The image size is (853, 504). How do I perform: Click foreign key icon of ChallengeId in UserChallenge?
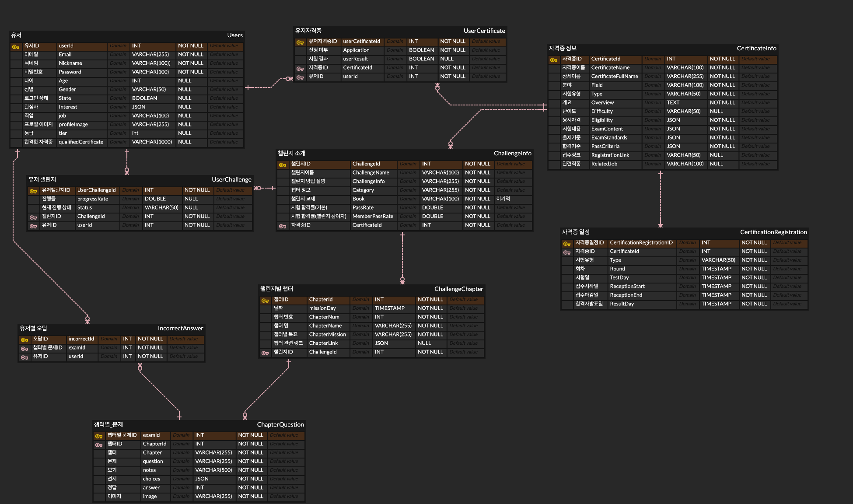33,217
